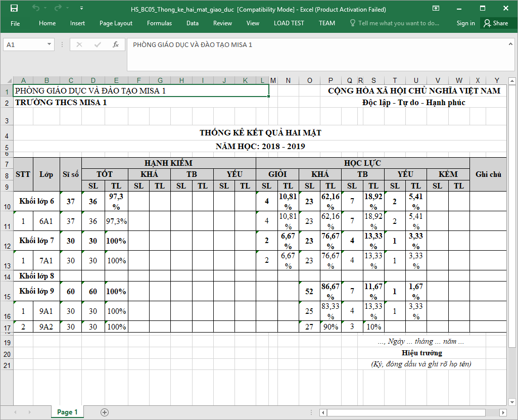Open the Name Box dropdown arrow

(x=49, y=44)
